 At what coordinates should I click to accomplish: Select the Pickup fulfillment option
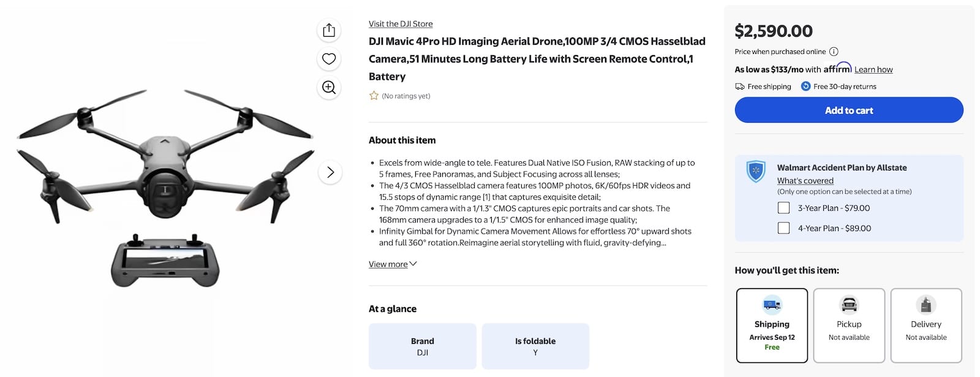849,325
